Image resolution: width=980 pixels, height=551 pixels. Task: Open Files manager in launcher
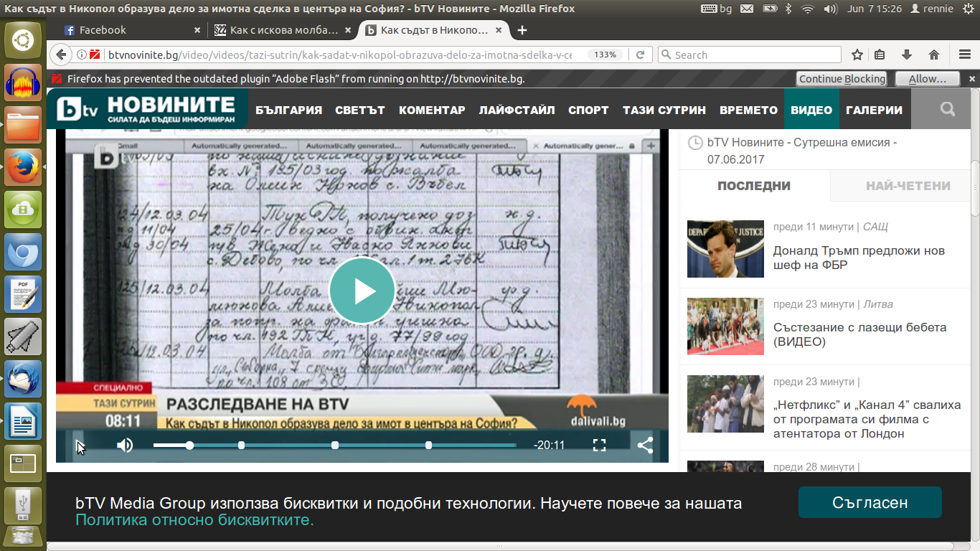click(x=23, y=125)
